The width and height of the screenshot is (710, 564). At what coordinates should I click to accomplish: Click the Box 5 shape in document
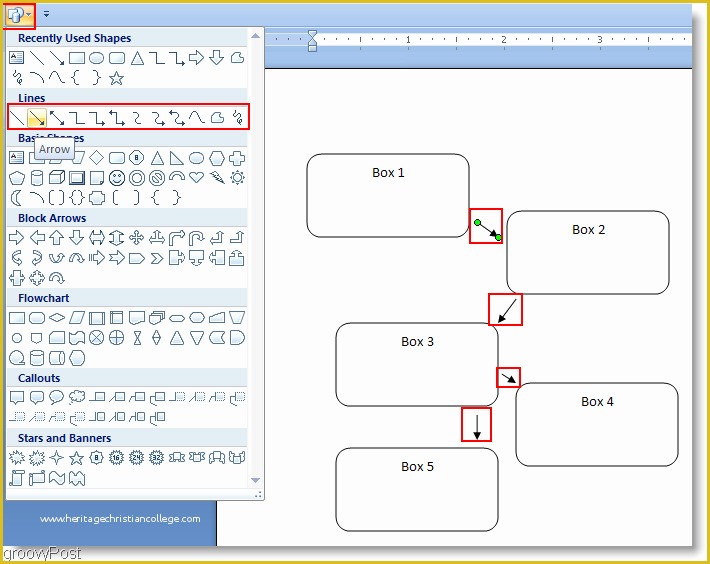417,489
